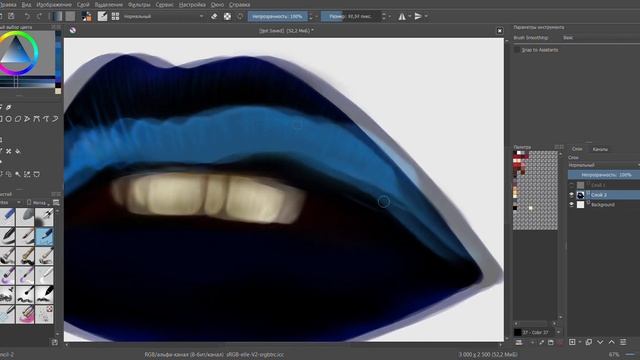Select the Background layer row
Screen dimensions: 640x360
click(x=604, y=204)
